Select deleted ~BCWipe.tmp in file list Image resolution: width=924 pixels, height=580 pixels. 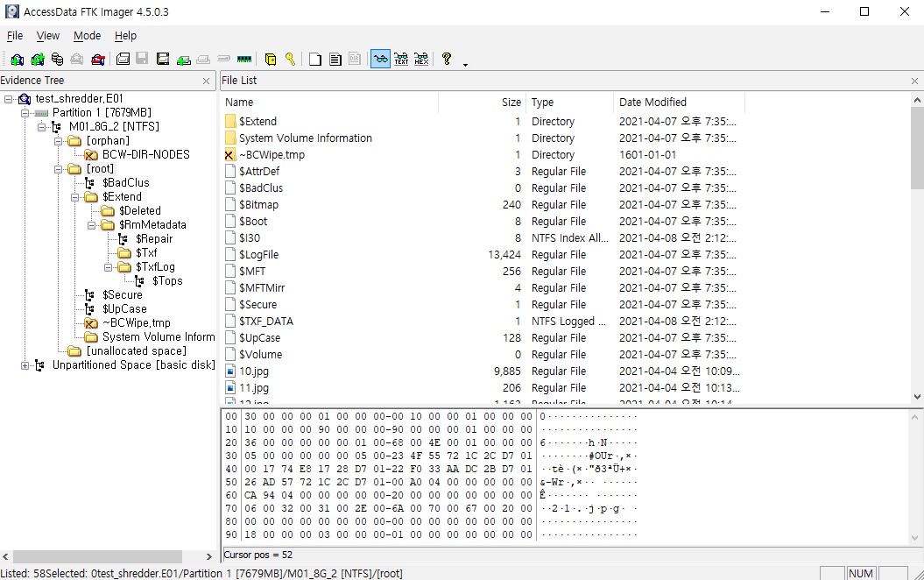point(272,155)
